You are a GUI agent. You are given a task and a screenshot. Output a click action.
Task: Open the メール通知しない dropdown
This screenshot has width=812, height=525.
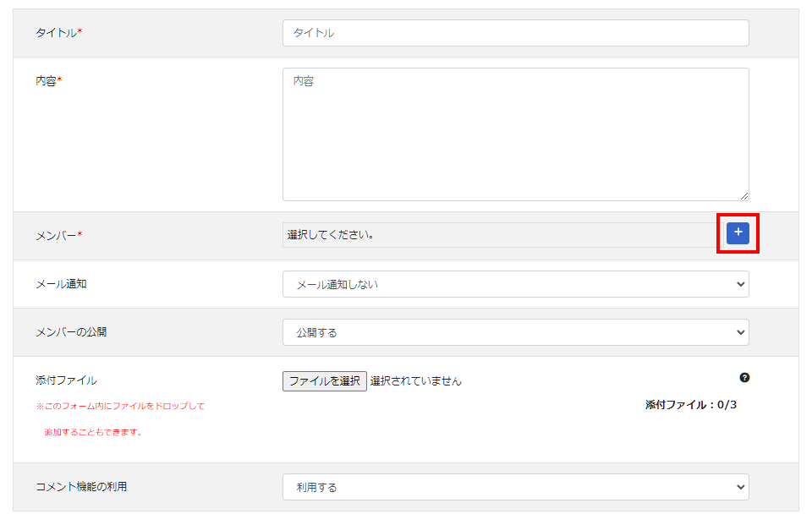pos(515,284)
